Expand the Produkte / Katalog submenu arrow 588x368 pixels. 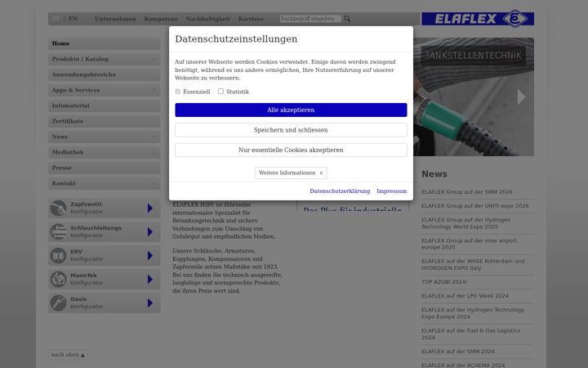154,60
